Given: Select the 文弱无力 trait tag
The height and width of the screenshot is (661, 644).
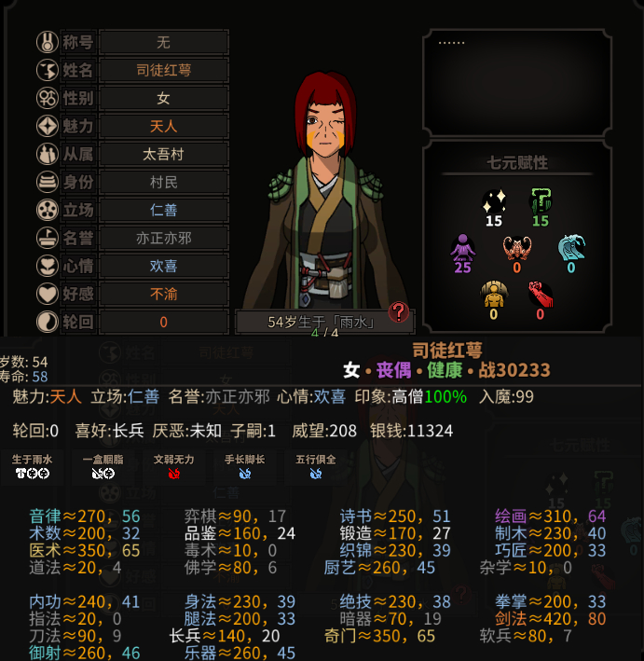Looking at the screenshot, I should [x=173, y=467].
